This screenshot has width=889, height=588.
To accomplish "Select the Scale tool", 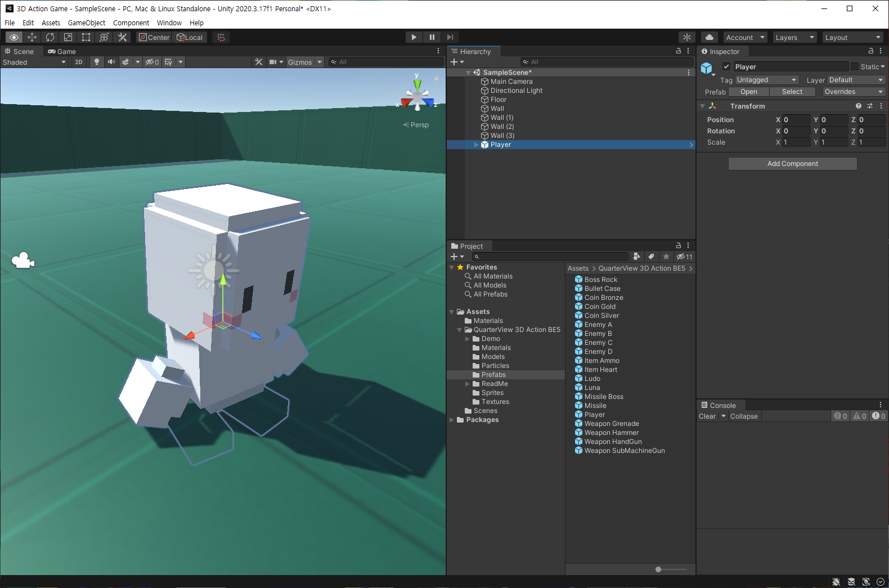I will pos(68,37).
